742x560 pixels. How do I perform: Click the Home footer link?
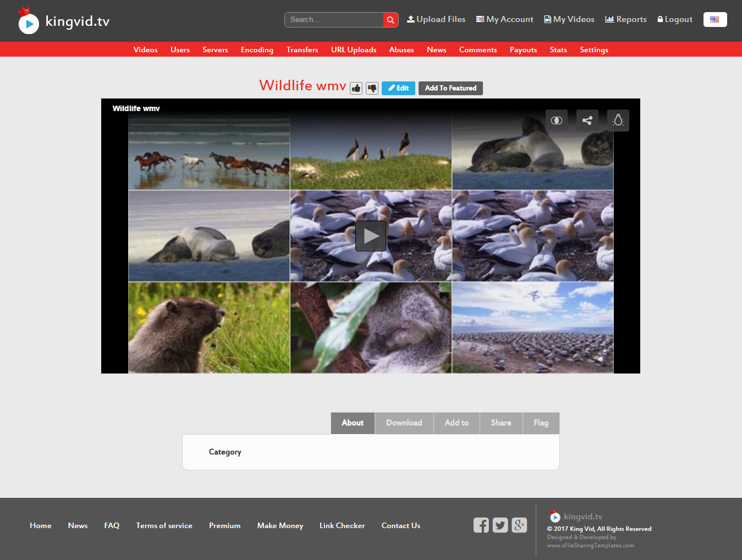click(41, 525)
